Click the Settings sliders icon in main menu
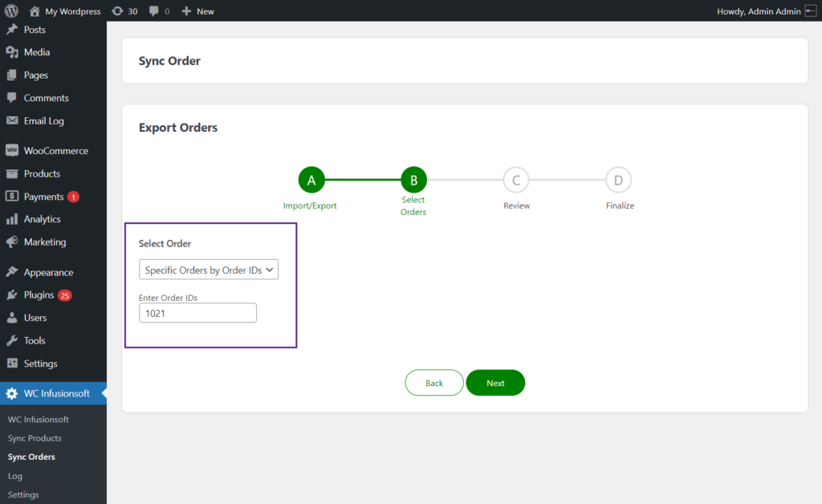 (12, 363)
